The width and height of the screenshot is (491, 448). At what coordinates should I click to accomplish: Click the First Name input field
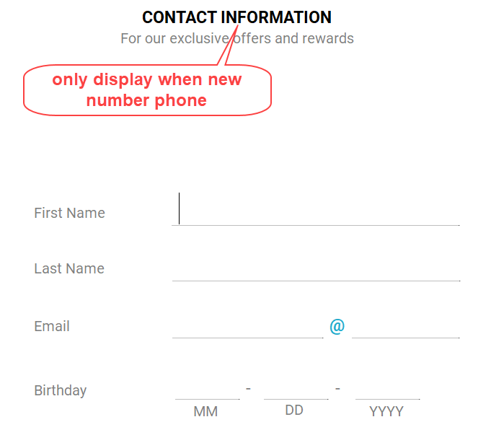[316, 211]
